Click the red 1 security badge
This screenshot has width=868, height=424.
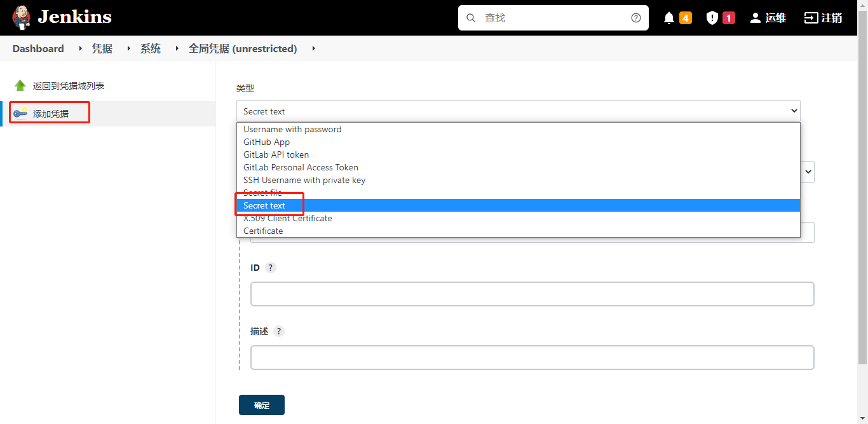(729, 18)
